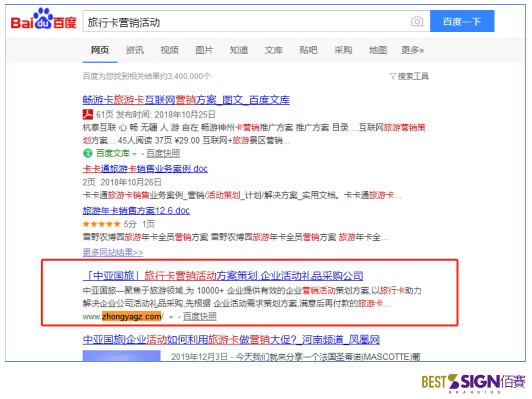Click the 2019年12月3日 snippet text
532x399 pixels.
(296, 357)
